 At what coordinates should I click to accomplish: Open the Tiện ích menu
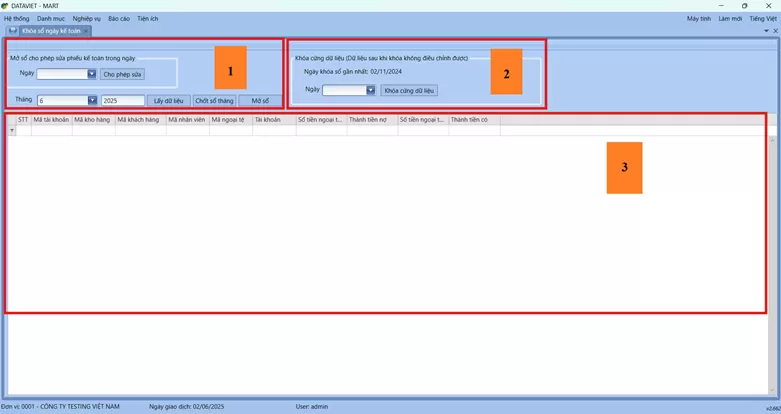click(147, 18)
